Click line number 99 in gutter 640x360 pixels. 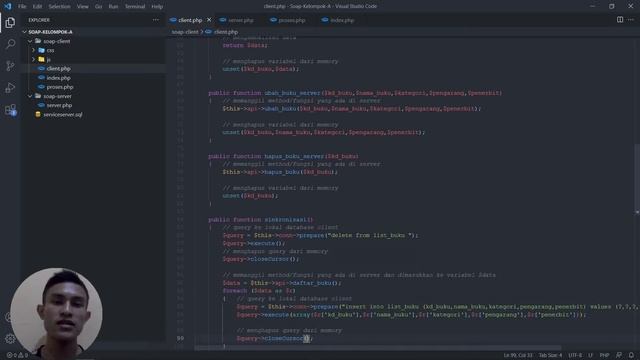click(x=180, y=338)
